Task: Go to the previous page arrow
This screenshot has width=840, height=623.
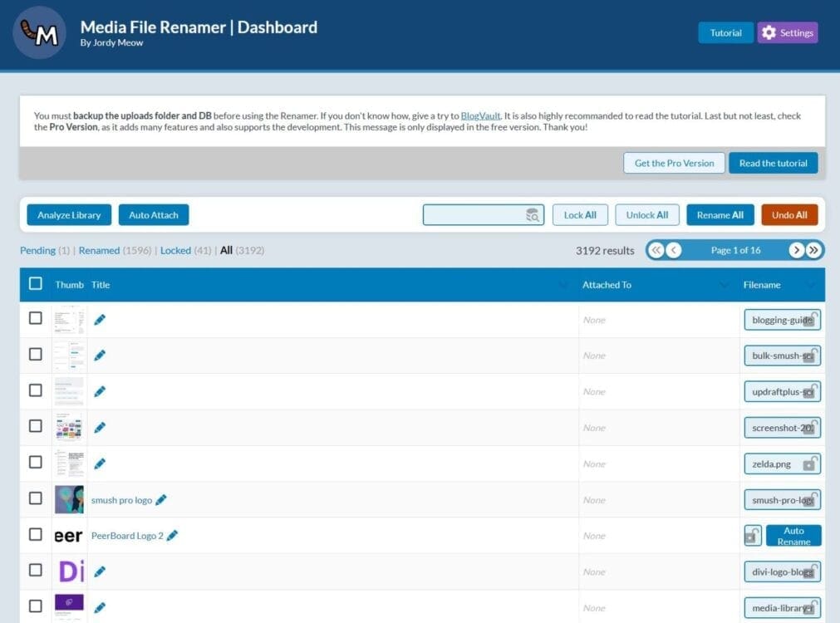Action: pos(673,250)
